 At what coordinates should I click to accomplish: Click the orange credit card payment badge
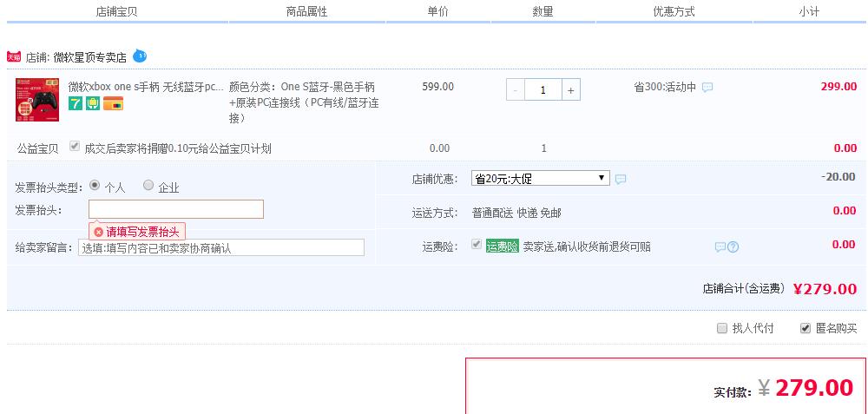pos(113,103)
